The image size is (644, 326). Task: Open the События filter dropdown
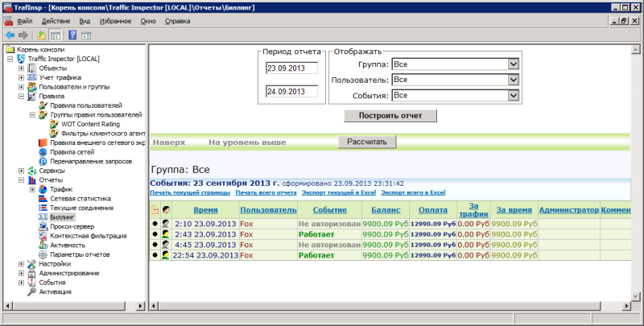[x=514, y=95]
